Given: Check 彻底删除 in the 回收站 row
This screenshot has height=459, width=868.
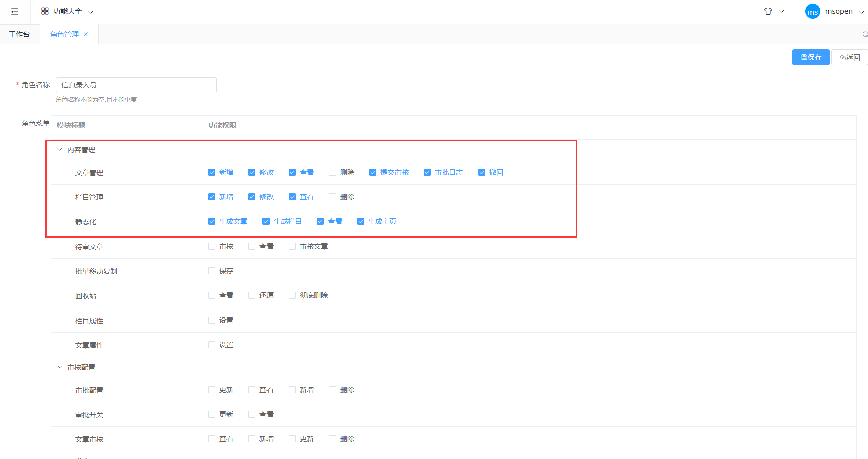Looking at the screenshot, I should [x=292, y=295].
